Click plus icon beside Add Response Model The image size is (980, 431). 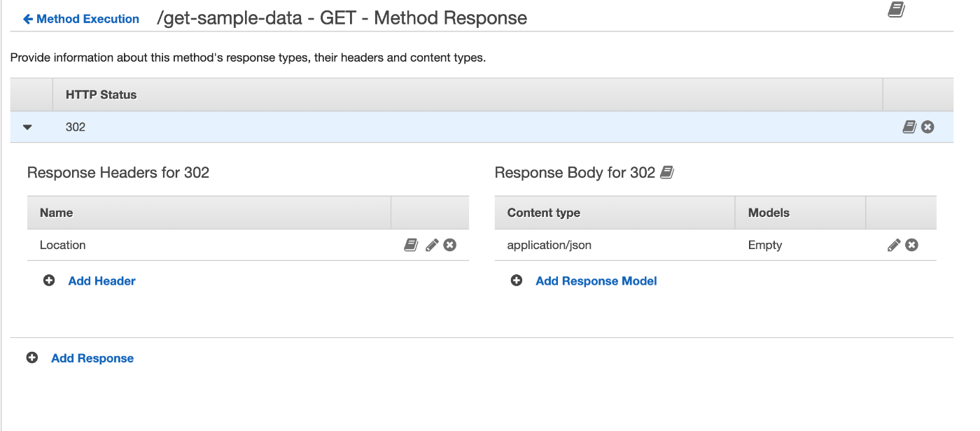pyautogui.click(x=517, y=281)
